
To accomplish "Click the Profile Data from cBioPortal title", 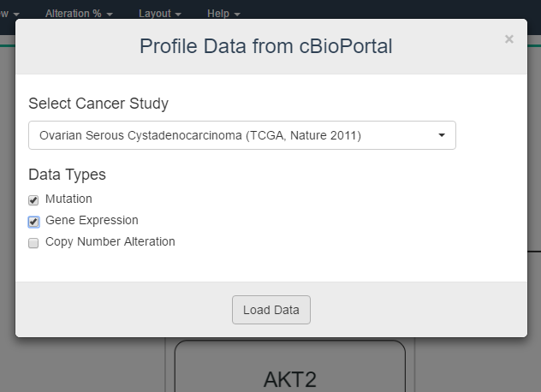I will coord(265,46).
